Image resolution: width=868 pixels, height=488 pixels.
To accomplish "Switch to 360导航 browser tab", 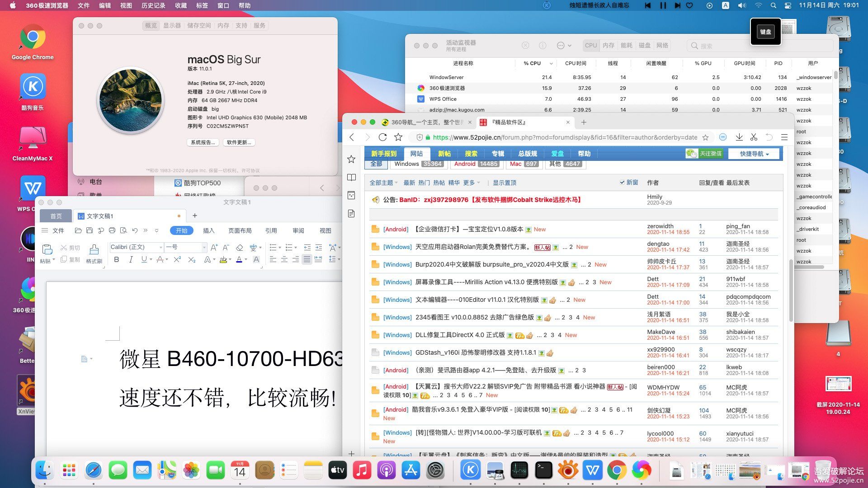I will 427,122.
